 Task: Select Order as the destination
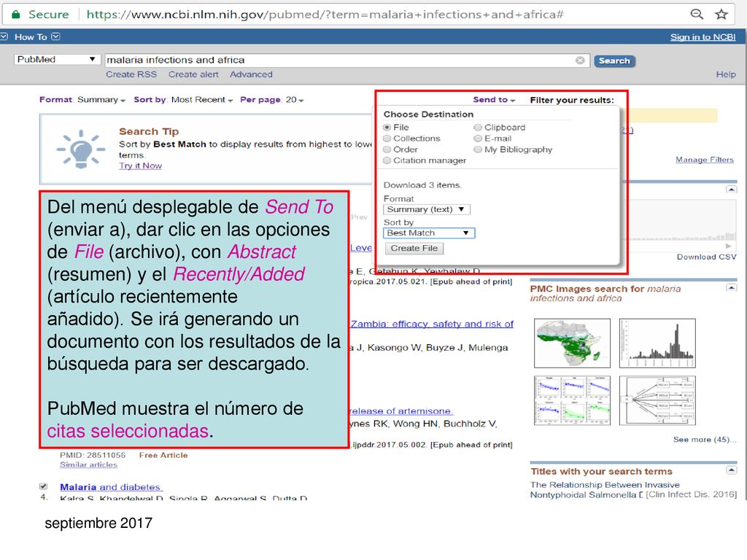click(x=387, y=149)
